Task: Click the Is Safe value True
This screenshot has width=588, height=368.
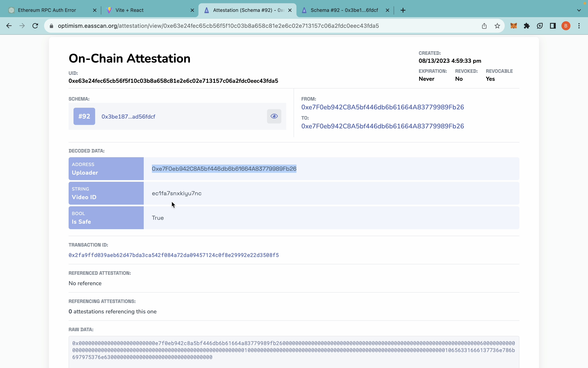Action: coord(158,218)
